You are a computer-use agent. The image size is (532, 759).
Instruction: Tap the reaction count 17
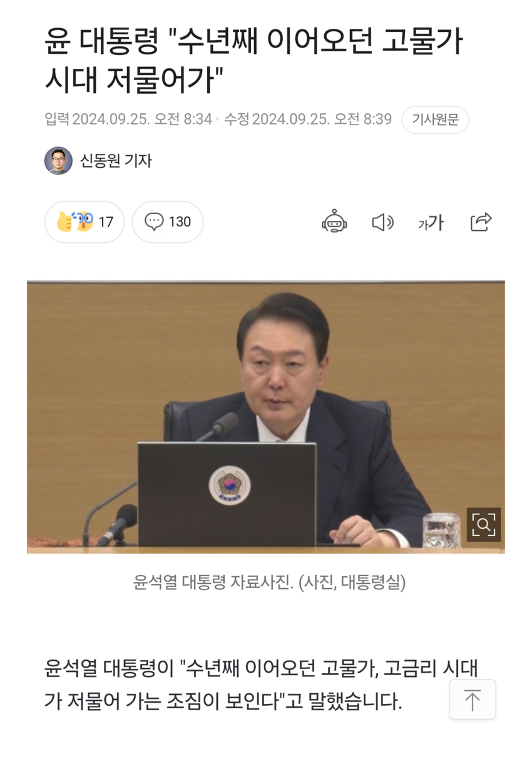coord(106,222)
